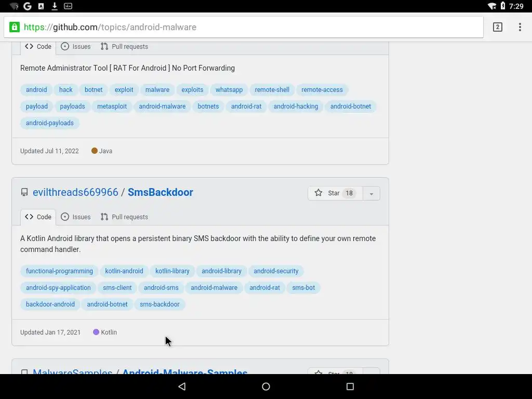Open download notification icon in status bar
The height and width of the screenshot is (399, 532).
coord(54,6)
